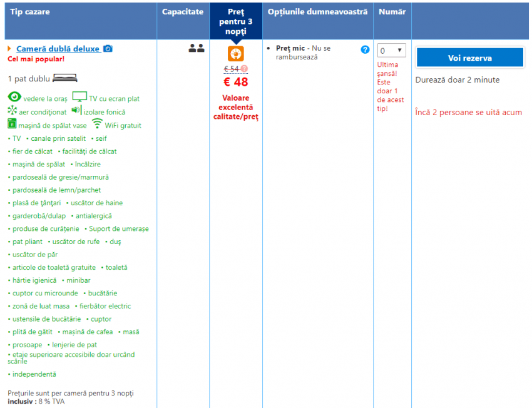Click the Opțiunile dumneavoastră column header
Viewport: 532px width, 408px height.
[x=317, y=12]
